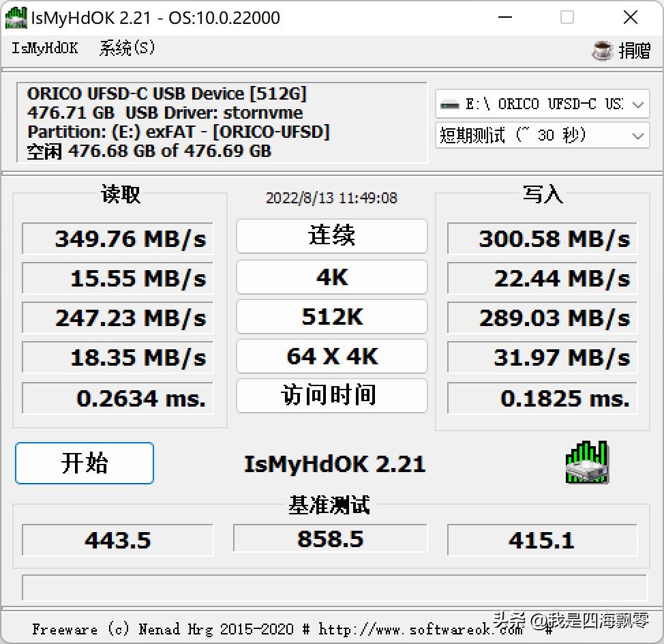
Task: Click the IsMyHdOK application icon in title bar
Action: coord(15,17)
